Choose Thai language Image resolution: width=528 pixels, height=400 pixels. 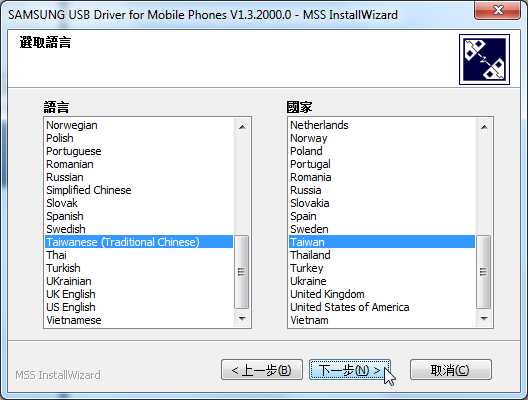pos(139,255)
